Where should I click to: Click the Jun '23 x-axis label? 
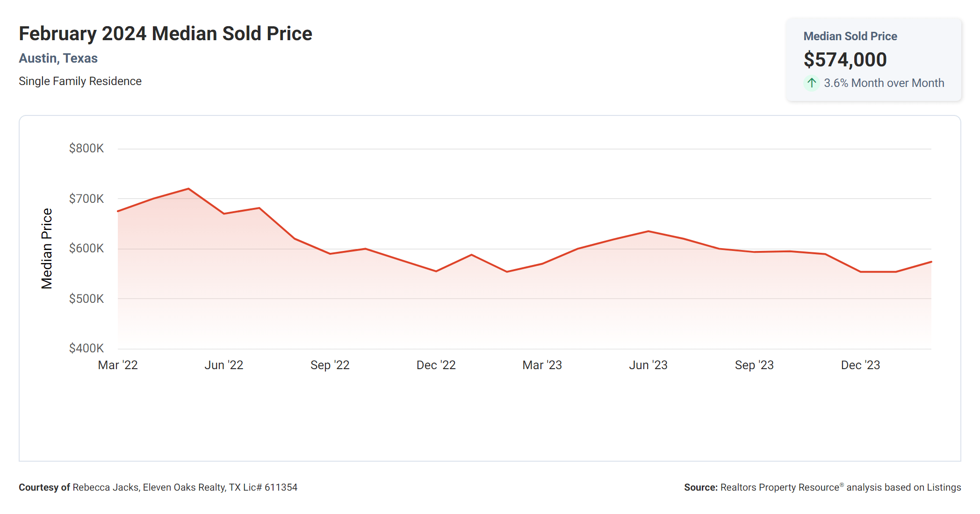[648, 365]
